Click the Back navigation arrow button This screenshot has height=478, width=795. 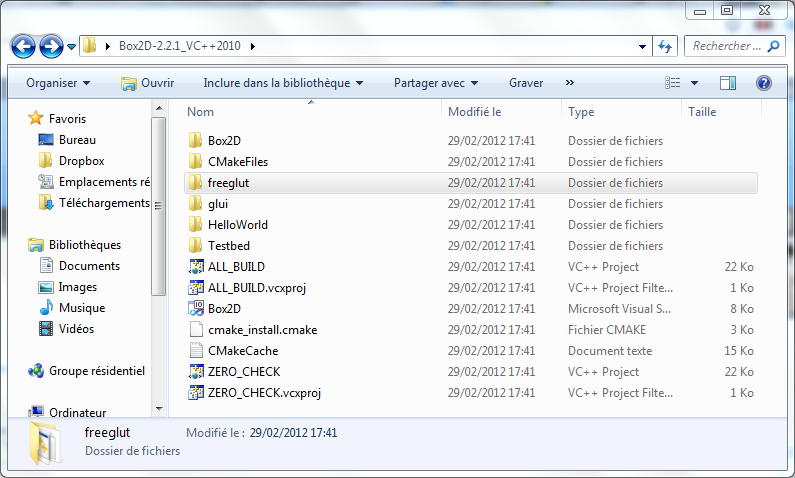24,46
